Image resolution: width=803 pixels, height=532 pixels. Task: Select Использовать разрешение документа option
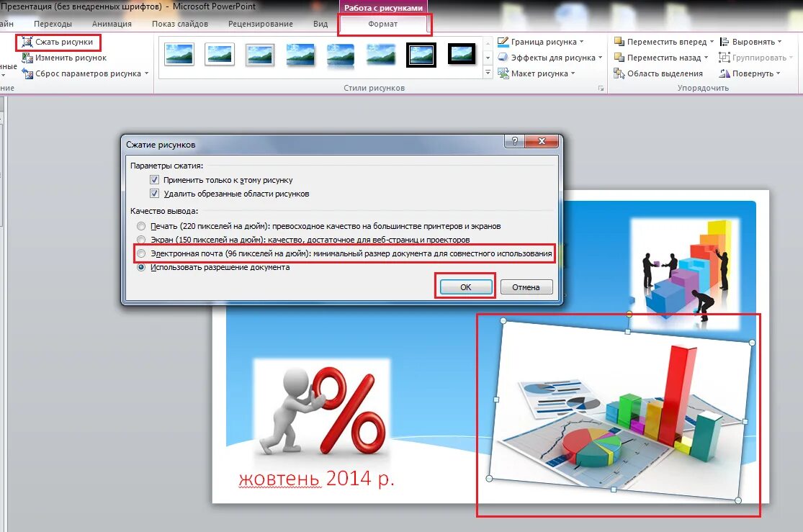[x=141, y=267]
